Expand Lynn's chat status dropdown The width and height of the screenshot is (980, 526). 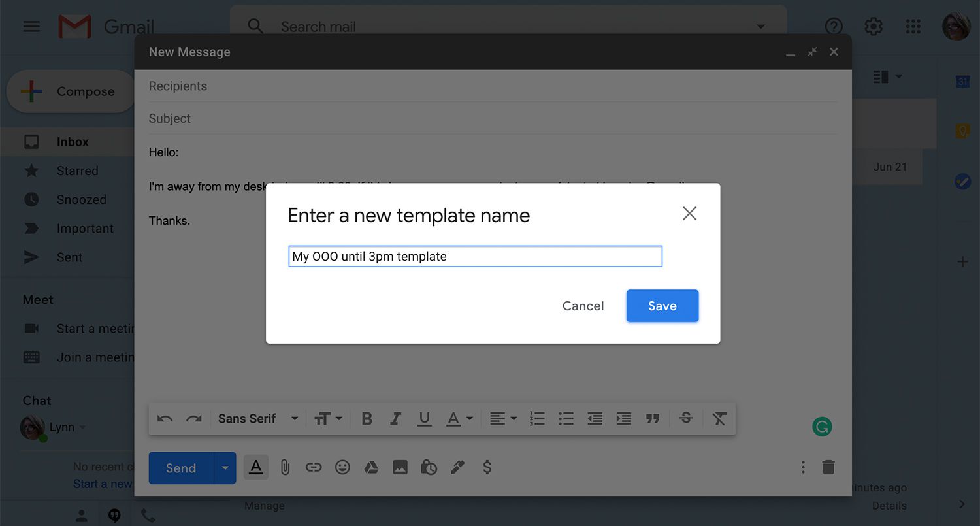click(x=83, y=427)
